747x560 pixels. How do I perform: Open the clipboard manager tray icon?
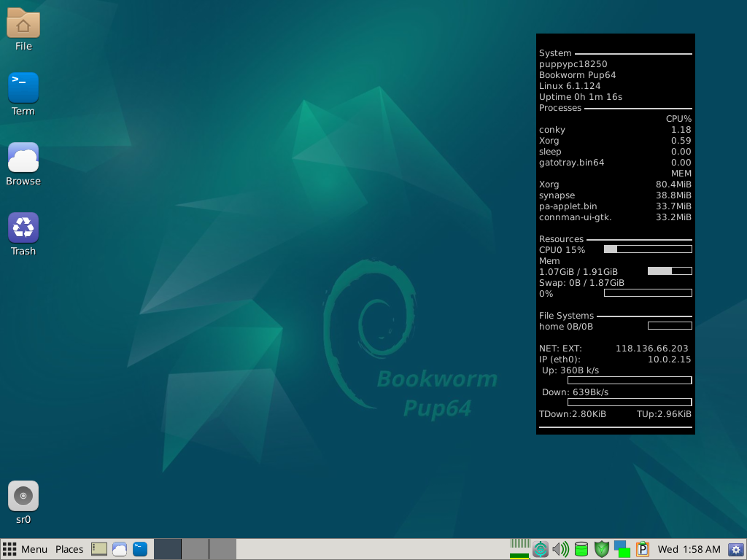pyautogui.click(x=643, y=549)
